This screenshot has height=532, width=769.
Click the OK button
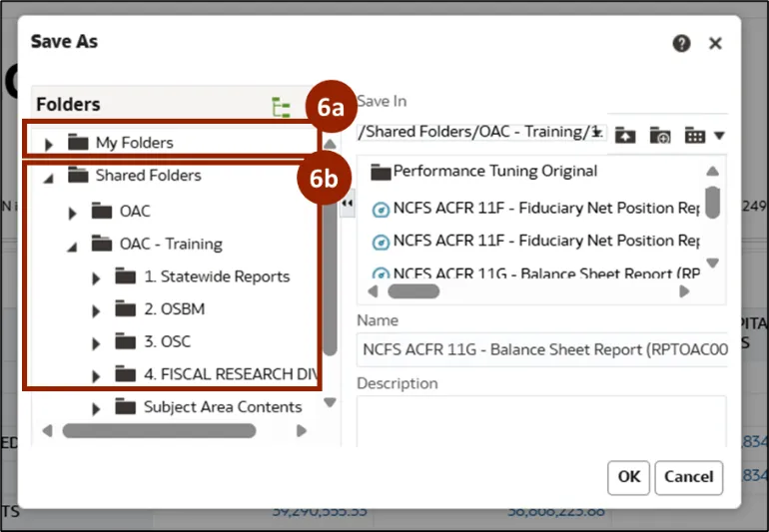click(x=628, y=477)
